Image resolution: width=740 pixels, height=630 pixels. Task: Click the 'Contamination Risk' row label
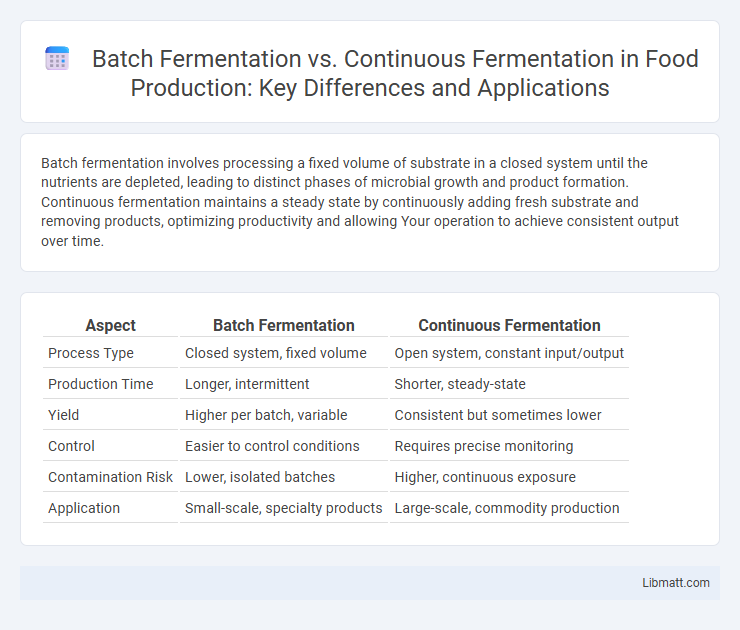click(x=110, y=477)
